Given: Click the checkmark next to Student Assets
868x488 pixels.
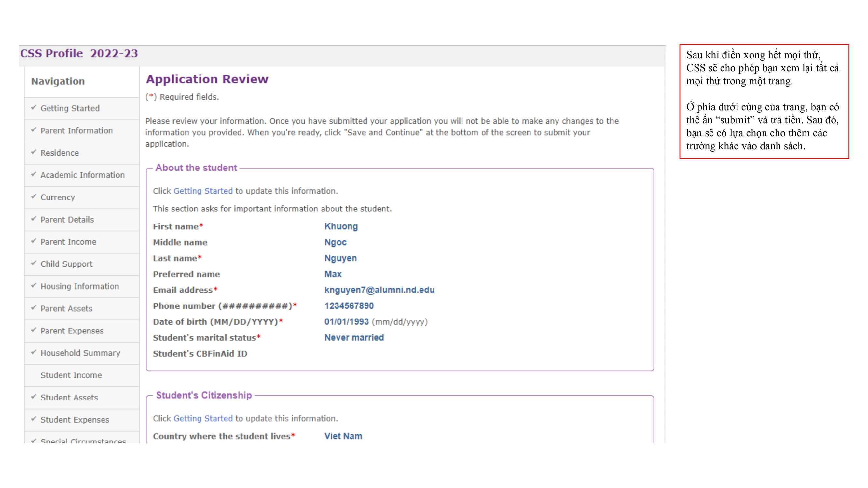Looking at the screenshot, I should 34,398.
